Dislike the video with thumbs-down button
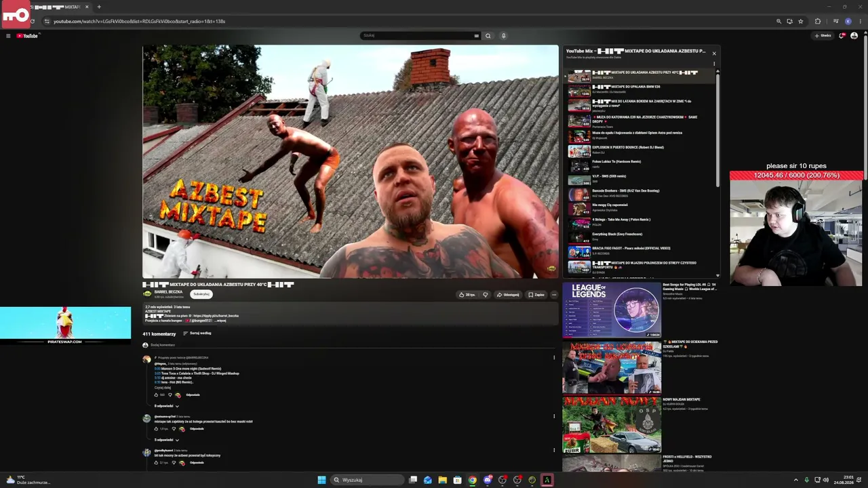868x488 pixels. (x=485, y=295)
